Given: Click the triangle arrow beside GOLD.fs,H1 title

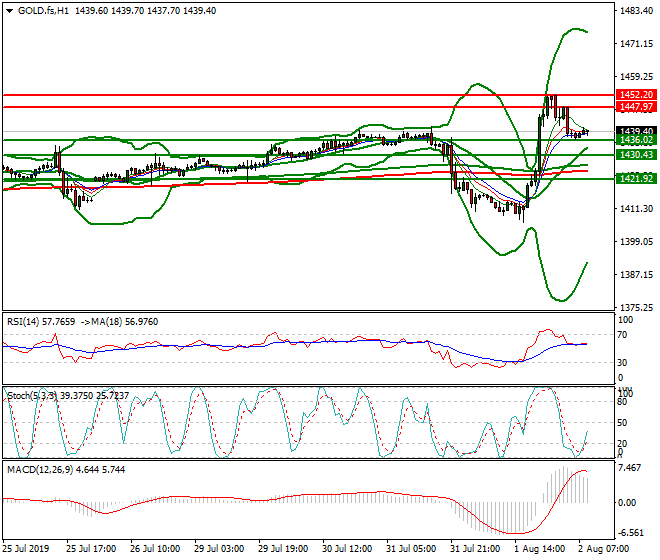Looking at the screenshot, I should point(9,10).
